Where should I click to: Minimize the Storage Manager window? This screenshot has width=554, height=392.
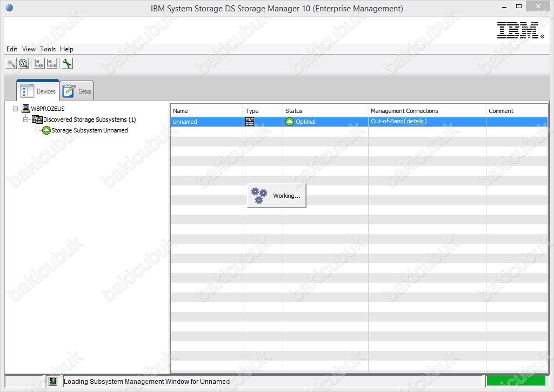tap(504, 7)
